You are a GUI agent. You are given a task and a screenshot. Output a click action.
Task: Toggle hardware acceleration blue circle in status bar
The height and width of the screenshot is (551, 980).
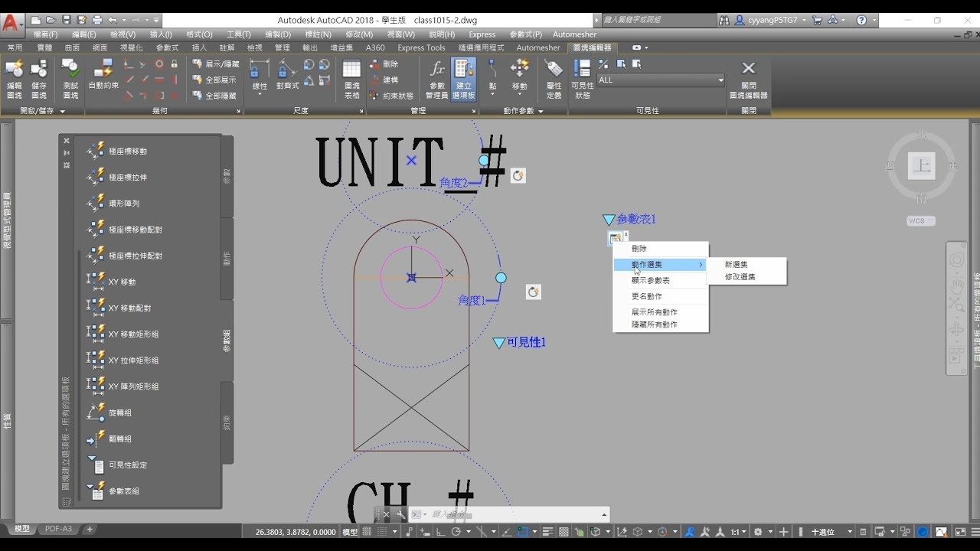tap(923, 532)
